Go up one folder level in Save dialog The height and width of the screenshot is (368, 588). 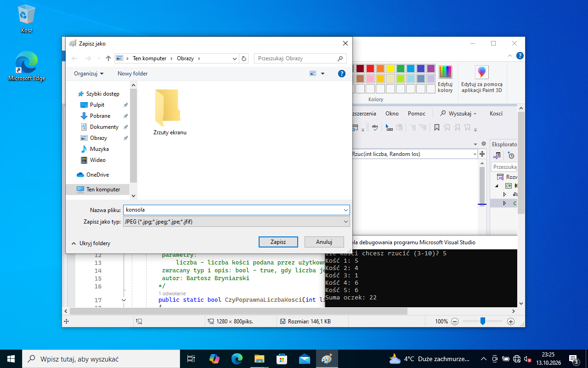[x=108, y=58]
